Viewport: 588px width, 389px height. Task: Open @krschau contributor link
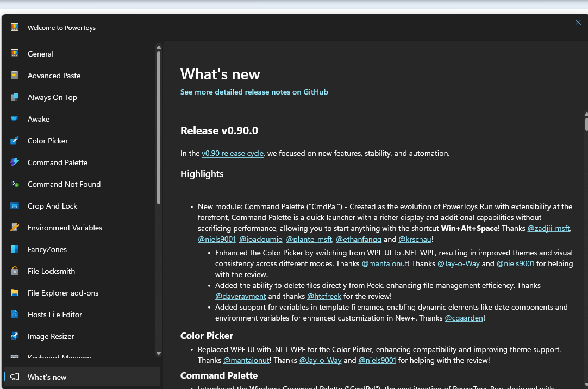[415, 239]
